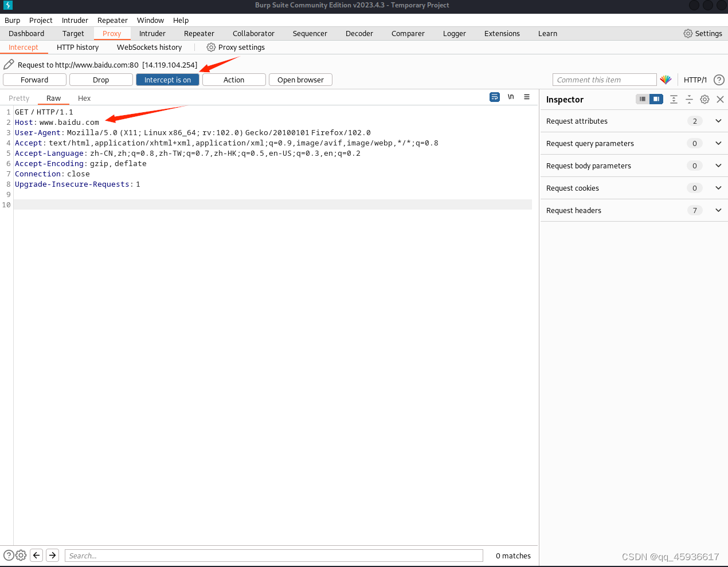The image size is (728, 567).
Task: Go to next search match arrow
Action: coord(53,555)
